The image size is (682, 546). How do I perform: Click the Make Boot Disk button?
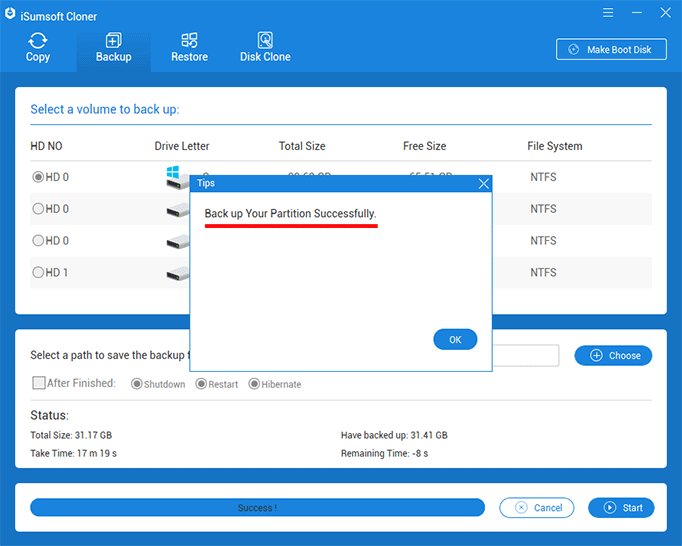(611, 50)
